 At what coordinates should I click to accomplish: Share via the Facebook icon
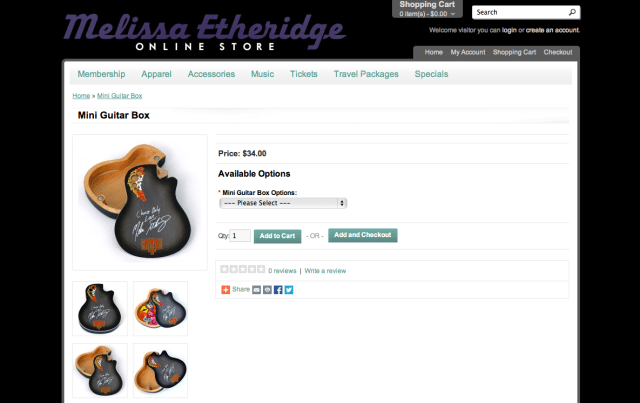coord(278,290)
